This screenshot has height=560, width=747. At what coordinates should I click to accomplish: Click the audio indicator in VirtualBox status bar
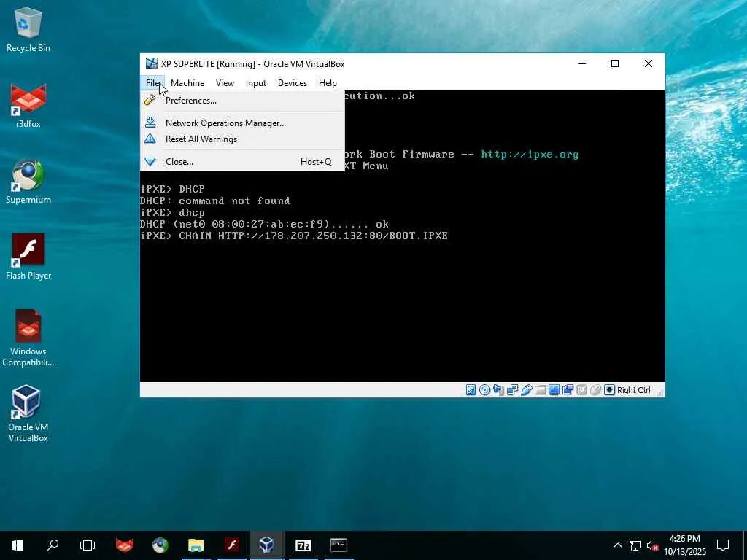[x=498, y=390]
